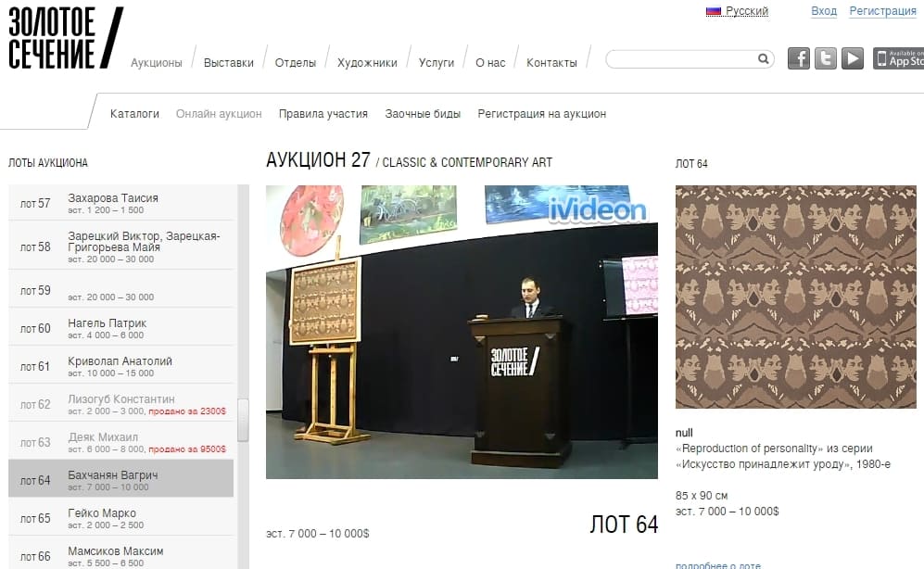Open the Русский language selector
The height and width of the screenshot is (569, 924).
point(747,10)
